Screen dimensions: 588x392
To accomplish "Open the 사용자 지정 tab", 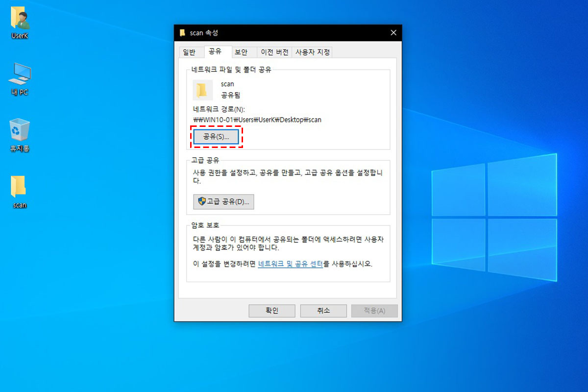I will pos(313,52).
